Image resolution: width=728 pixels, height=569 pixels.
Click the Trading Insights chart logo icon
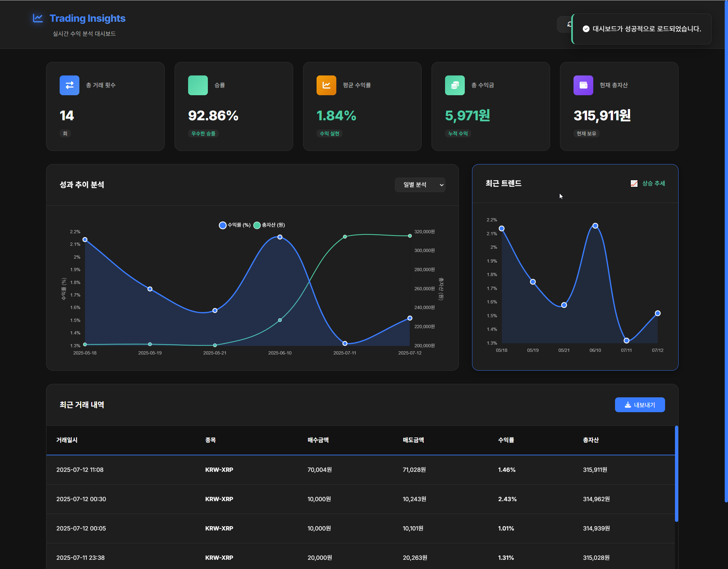coord(38,18)
